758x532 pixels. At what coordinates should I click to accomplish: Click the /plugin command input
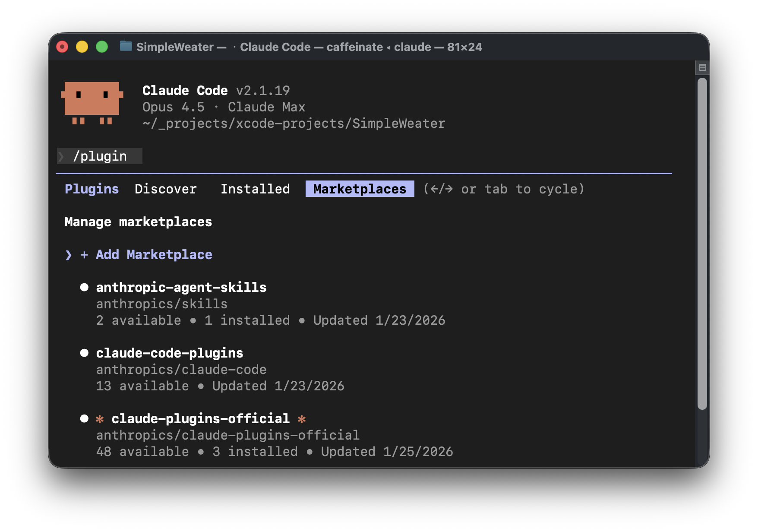(100, 156)
